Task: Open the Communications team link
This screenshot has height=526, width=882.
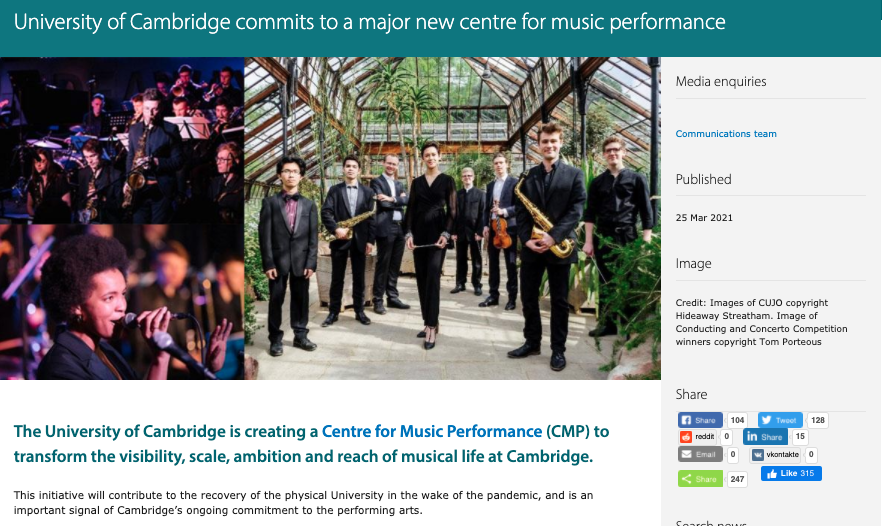Action: 726,134
